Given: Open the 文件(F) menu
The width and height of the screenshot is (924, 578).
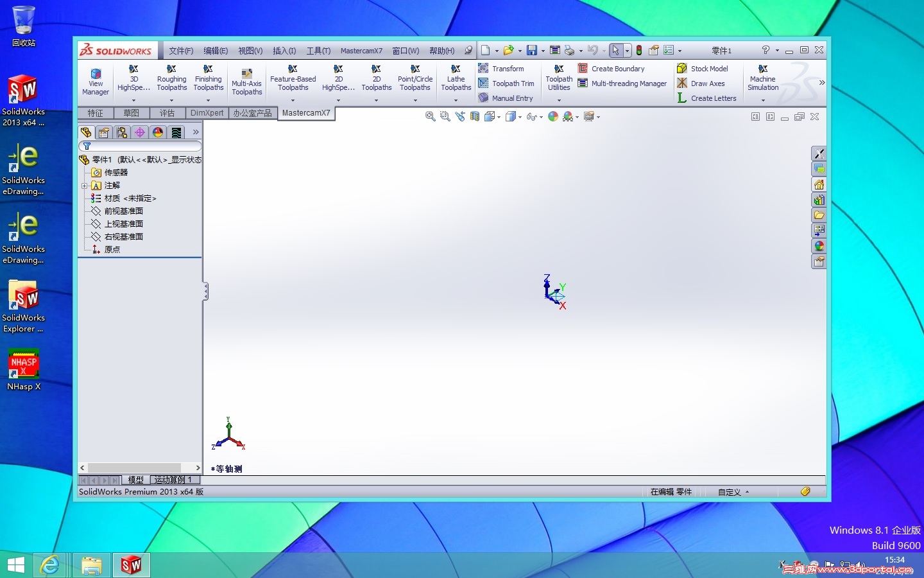Looking at the screenshot, I should 181,51.
